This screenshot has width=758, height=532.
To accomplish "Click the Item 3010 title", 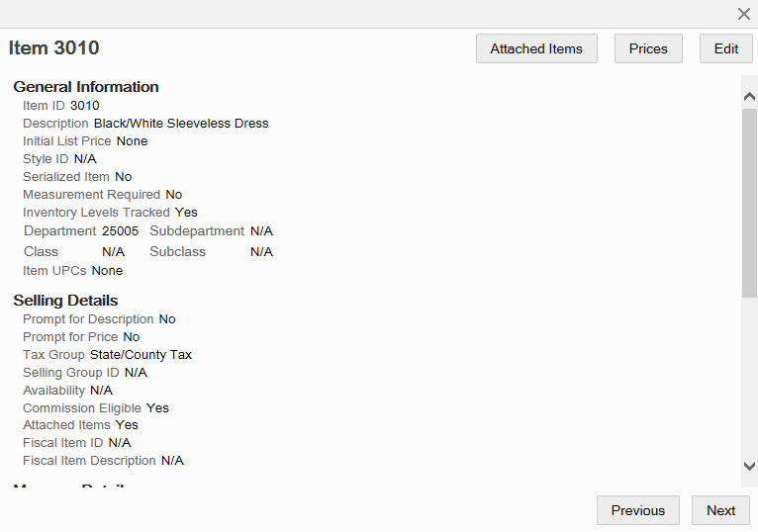I will 53,47.
